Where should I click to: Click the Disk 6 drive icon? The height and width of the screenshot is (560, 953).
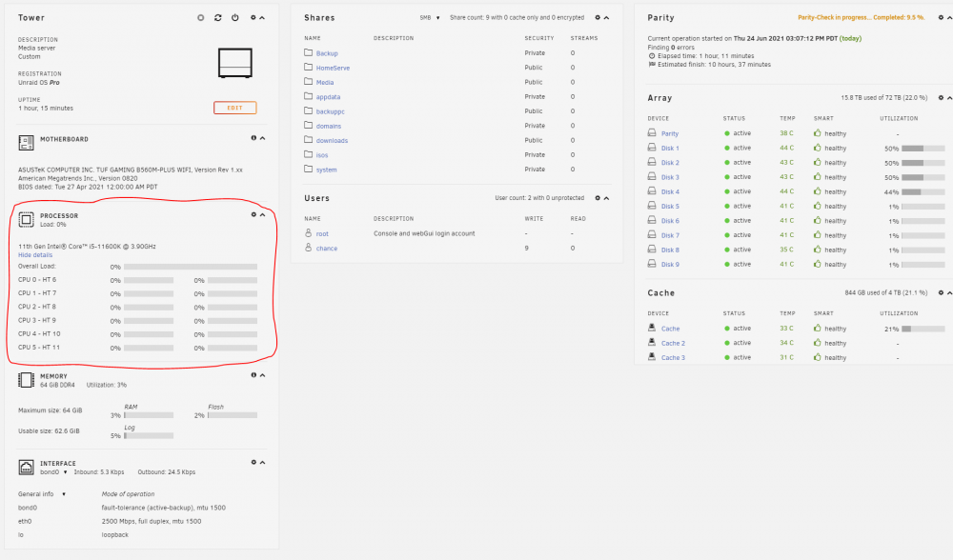coord(652,220)
